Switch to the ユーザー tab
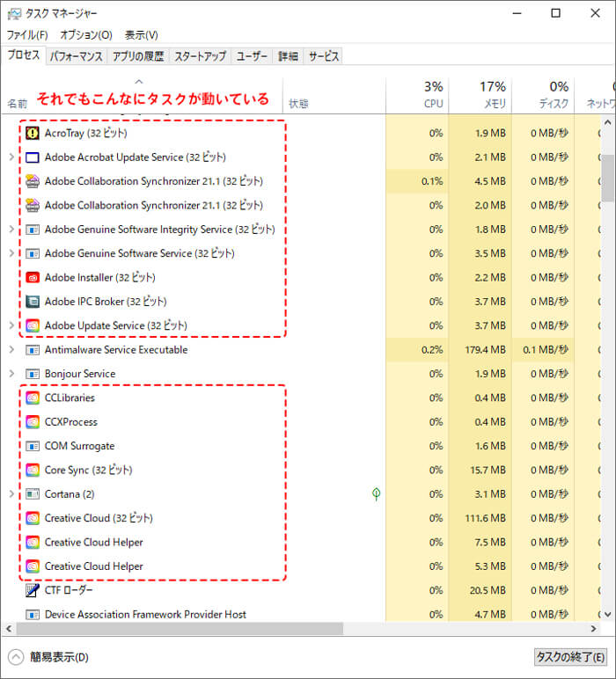The height and width of the screenshot is (679, 616). (252, 56)
